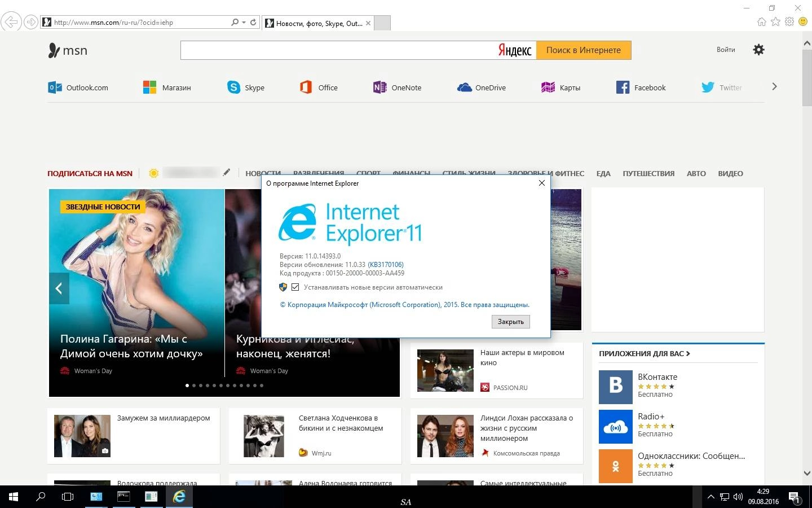Open the ВКонтакте app icon
Screen dimensions: 812x508
tap(615, 387)
